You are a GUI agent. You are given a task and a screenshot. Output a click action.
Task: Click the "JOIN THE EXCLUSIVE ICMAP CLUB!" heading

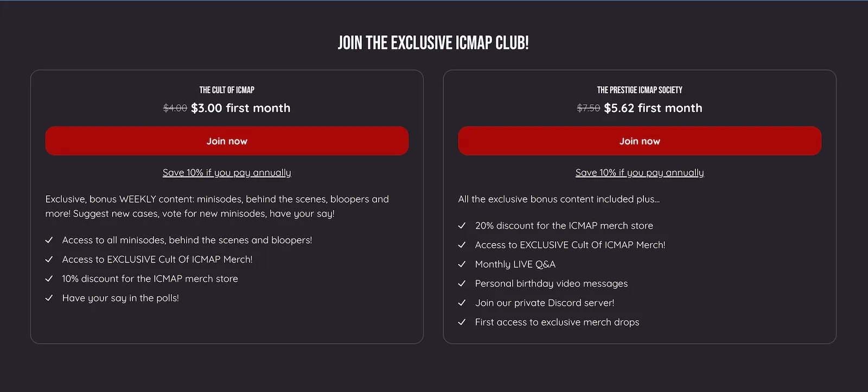click(434, 42)
